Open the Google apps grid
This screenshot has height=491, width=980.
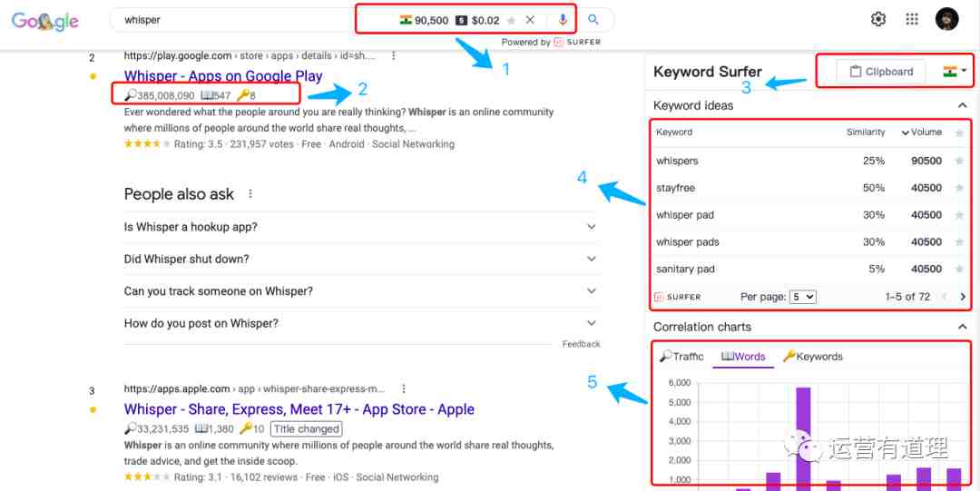pyautogui.click(x=912, y=19)
